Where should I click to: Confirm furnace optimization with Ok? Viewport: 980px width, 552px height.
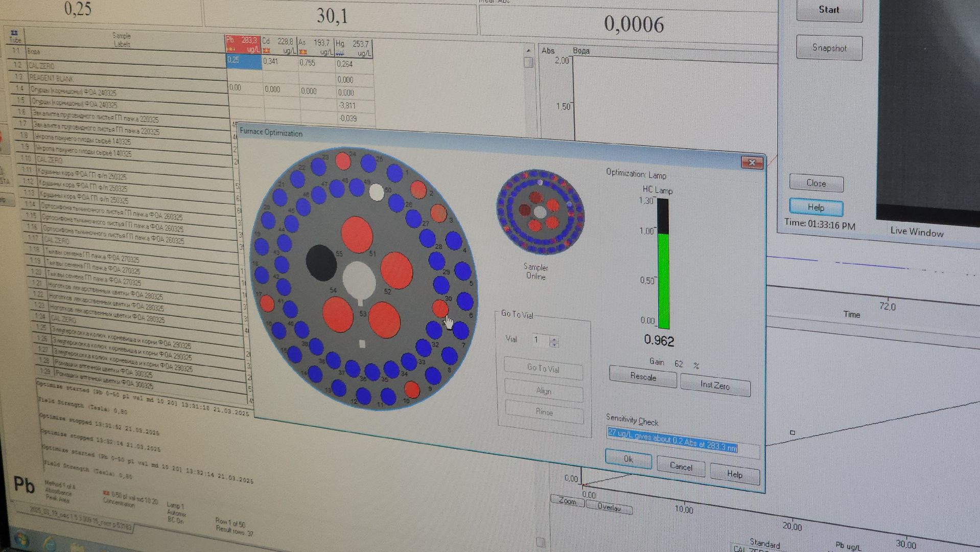tap(628, 459)
